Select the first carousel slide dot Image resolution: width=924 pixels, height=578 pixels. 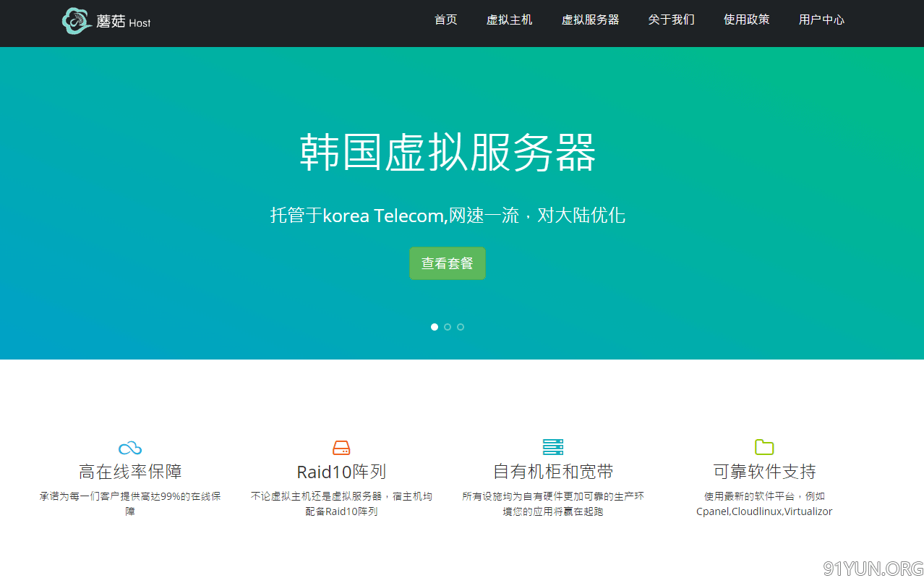(435, 327)
